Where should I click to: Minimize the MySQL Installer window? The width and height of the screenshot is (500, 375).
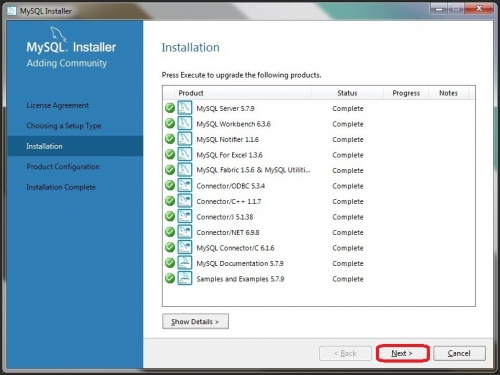(439, 9)
